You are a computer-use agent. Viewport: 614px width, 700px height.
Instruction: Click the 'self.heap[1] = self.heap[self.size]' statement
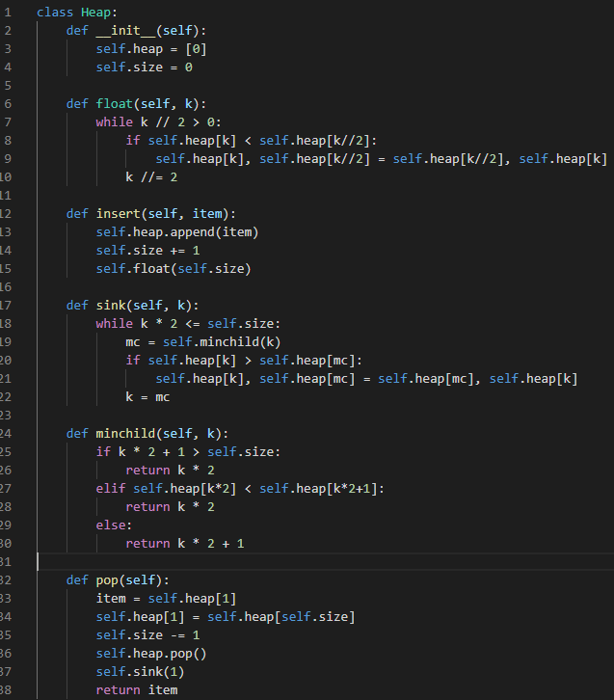click(226, 616)
